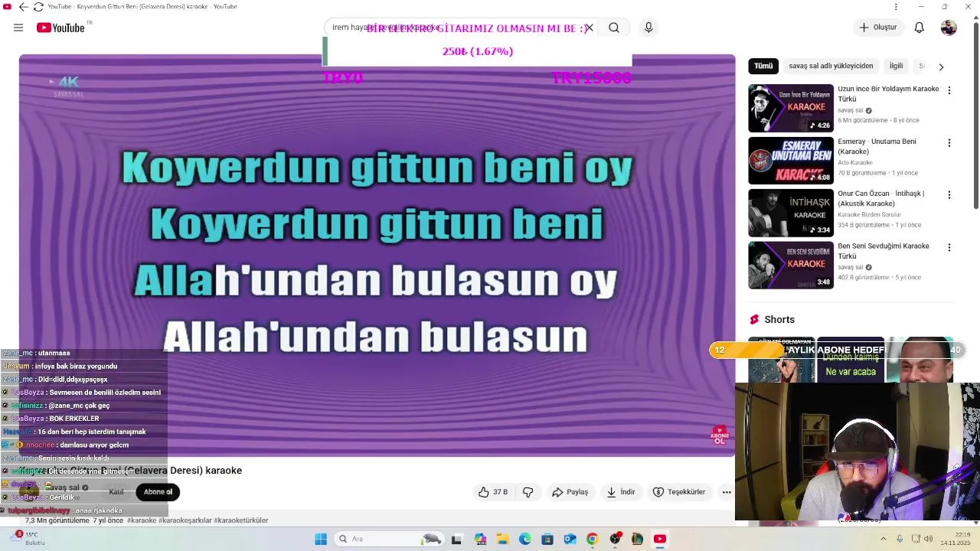Like the video with thumbs up 37 B
Viewport: 980px width, 551px height.
[x=493, y=492]
